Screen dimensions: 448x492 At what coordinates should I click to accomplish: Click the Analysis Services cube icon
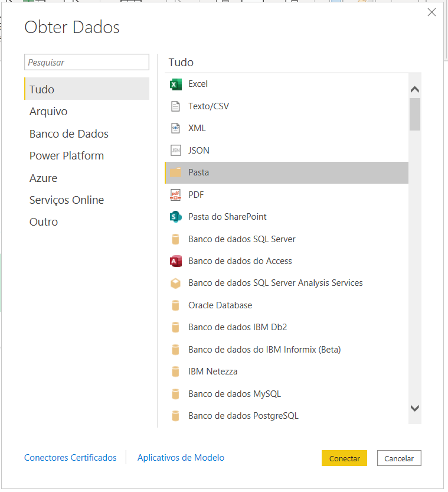coord(175,284)
